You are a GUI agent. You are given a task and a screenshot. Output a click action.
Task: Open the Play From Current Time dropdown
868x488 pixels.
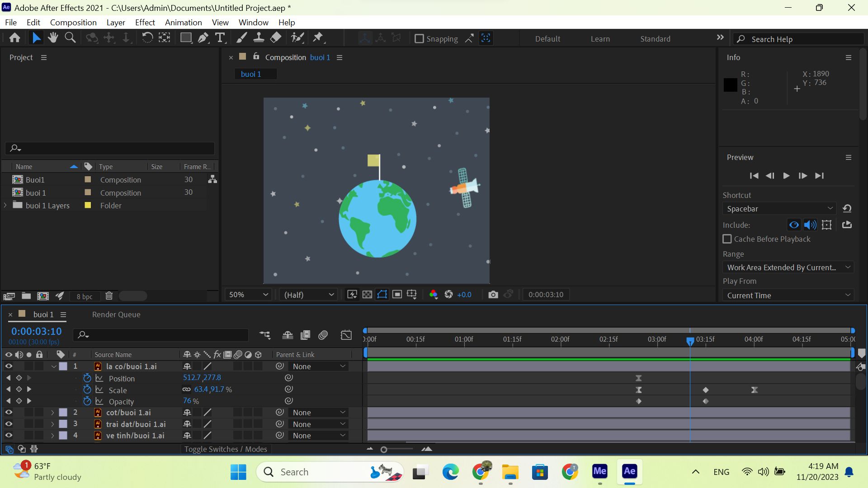[x=788, y=296]
